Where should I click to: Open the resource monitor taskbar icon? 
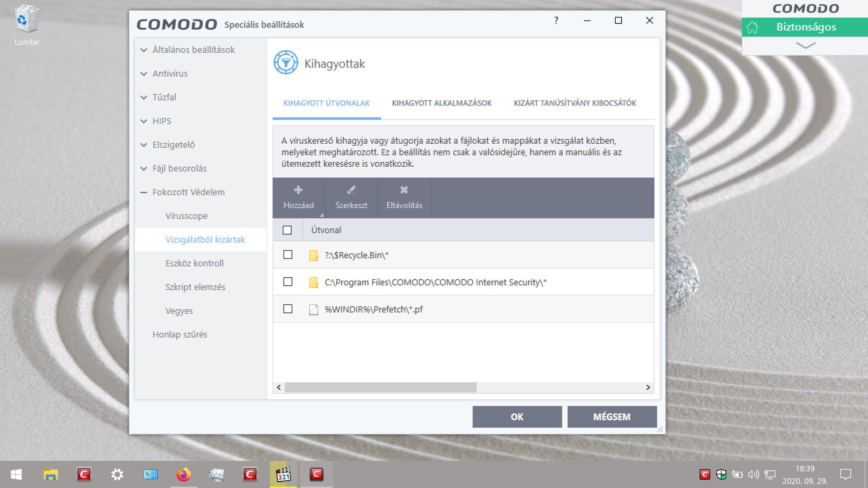tap(217, 474)
